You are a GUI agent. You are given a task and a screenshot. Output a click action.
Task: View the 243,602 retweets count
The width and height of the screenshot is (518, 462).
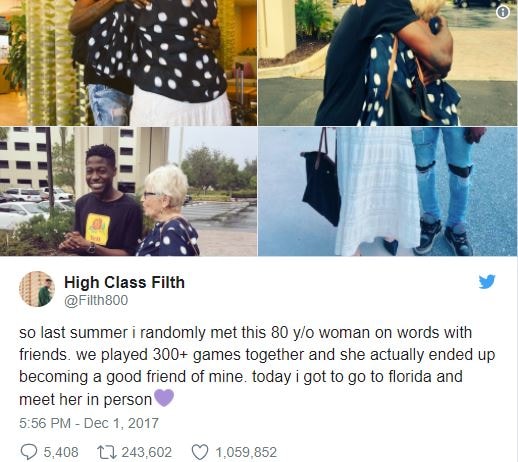tap(146, 452)
